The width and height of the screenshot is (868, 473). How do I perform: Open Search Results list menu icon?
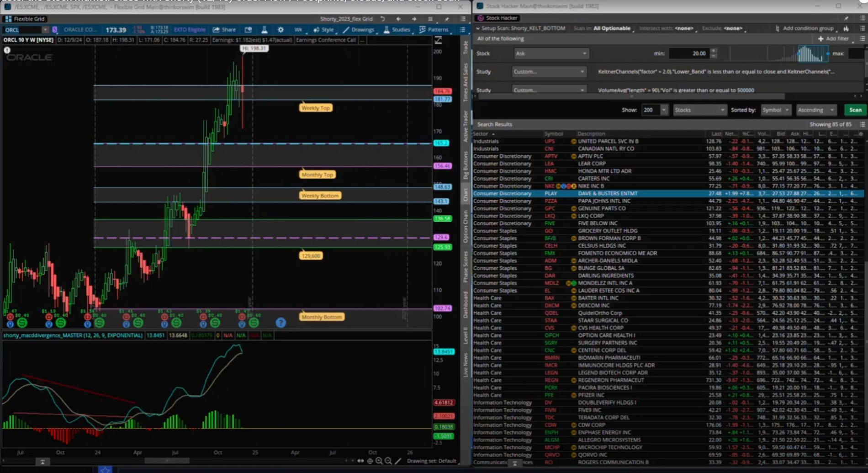(862, 124)
